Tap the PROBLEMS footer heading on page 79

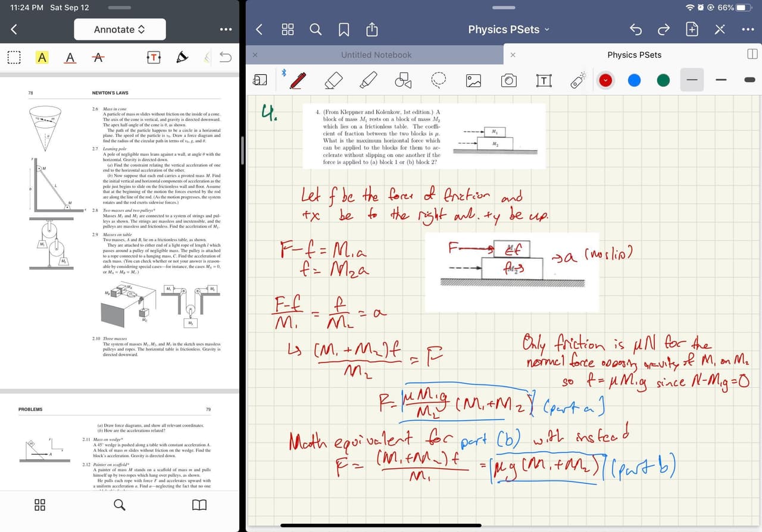tap(30, 409)
